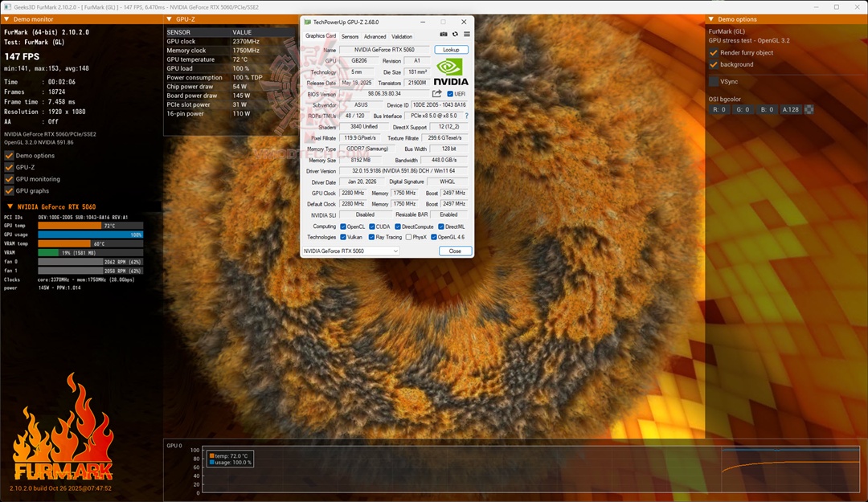Viewport: 868px width, 502px height.
Task: Click the B: 0 color field
Action: [x=766, y=109]
